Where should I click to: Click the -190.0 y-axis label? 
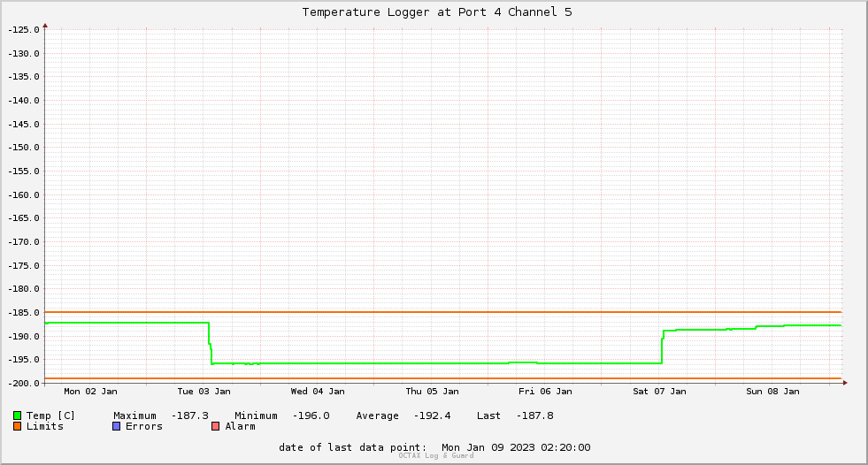pyautogui.click(x=24, y=337)
